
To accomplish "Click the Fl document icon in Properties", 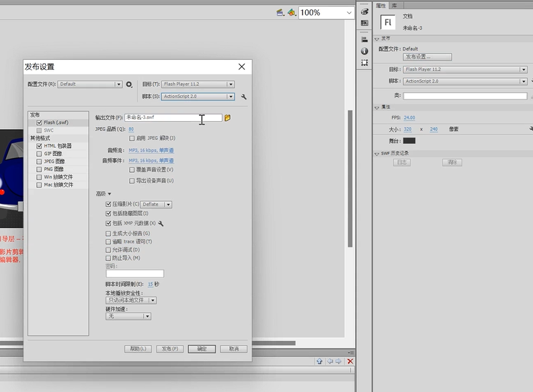I will (388, 22).
